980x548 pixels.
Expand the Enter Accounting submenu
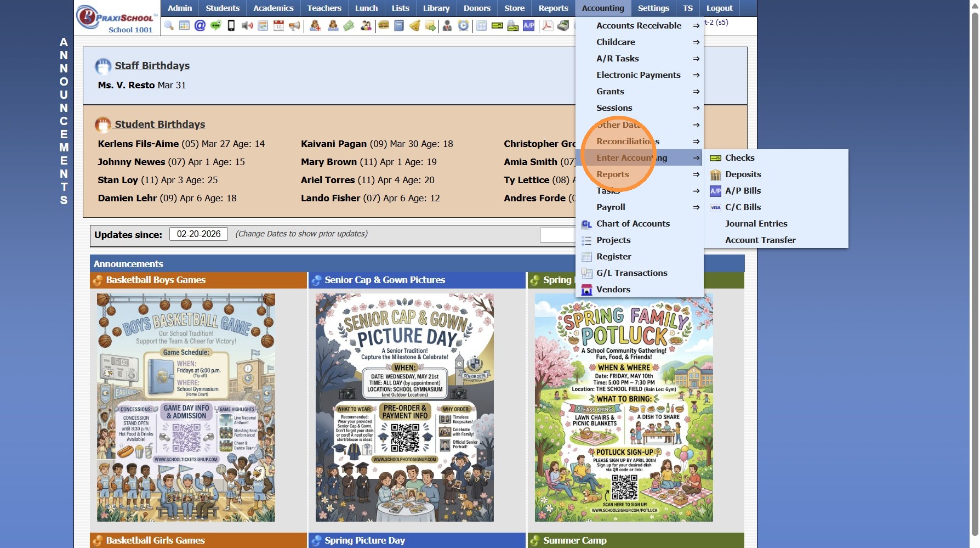point(640,158)
